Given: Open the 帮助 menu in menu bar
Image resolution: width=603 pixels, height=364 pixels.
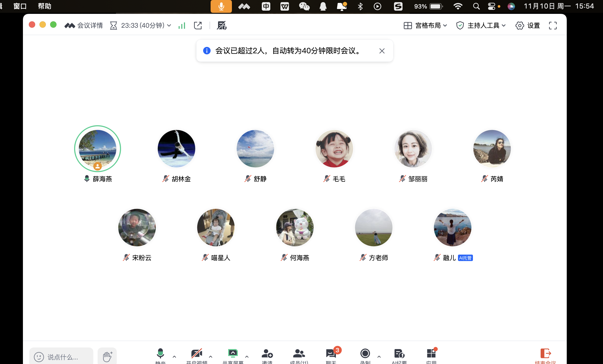Looking at the screenshot, I should [44, 6].
